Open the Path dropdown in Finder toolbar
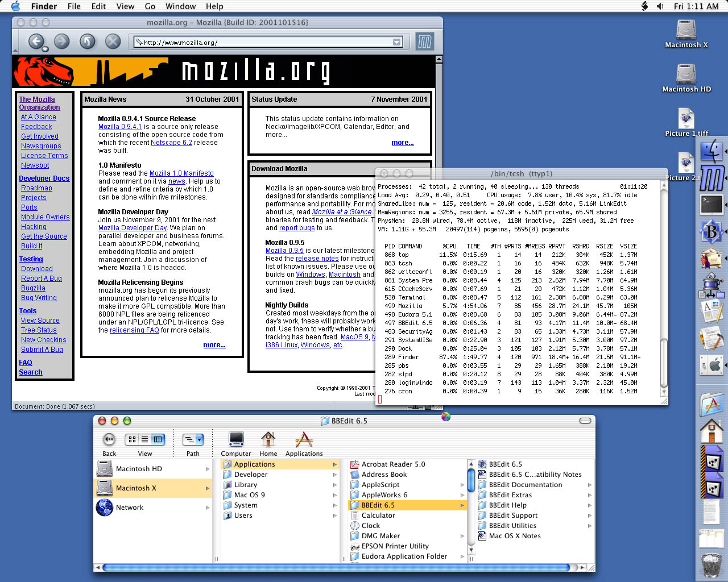The image size is (728, 582). point(193,439)
